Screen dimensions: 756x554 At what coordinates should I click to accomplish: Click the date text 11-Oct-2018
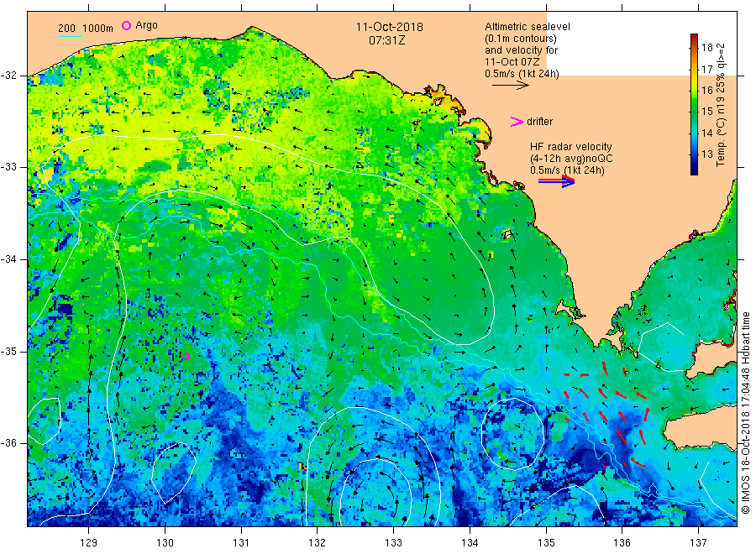[390, 27]
